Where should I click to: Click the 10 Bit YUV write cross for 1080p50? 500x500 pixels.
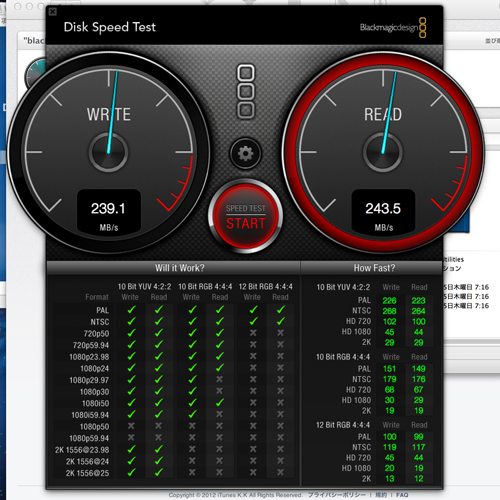coord(131,426)
